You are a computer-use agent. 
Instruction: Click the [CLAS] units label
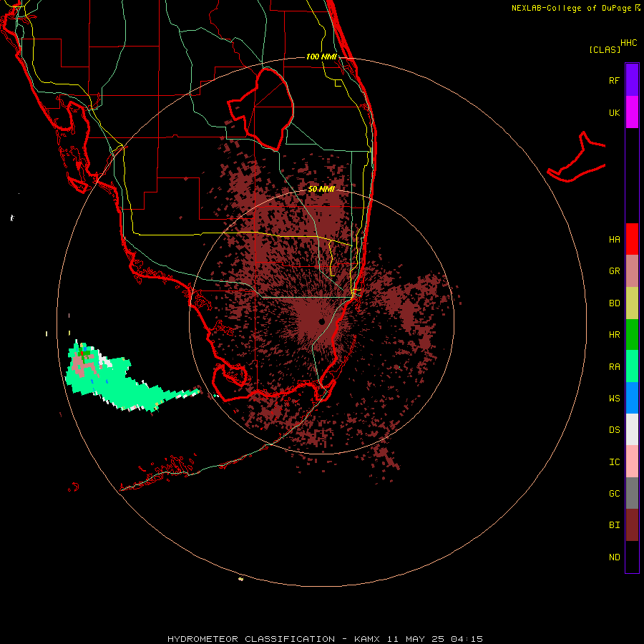coord(605,49)
